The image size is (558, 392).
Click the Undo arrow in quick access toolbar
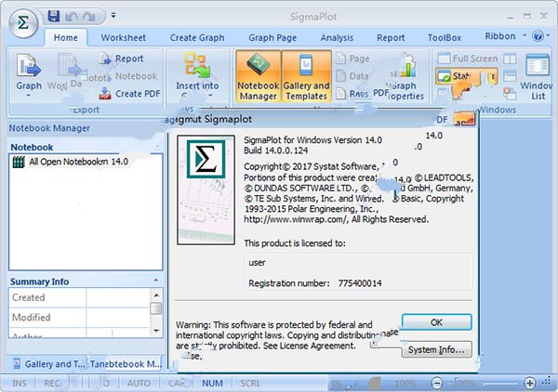72,17
